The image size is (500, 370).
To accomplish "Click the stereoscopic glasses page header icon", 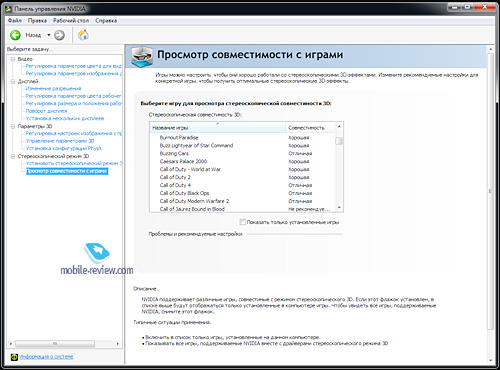I will coord(142,56).
